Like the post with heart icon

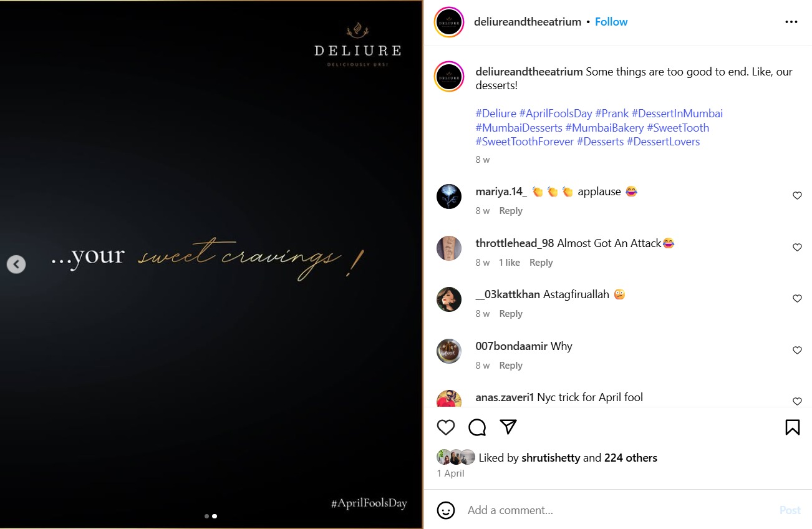point(446,427)
